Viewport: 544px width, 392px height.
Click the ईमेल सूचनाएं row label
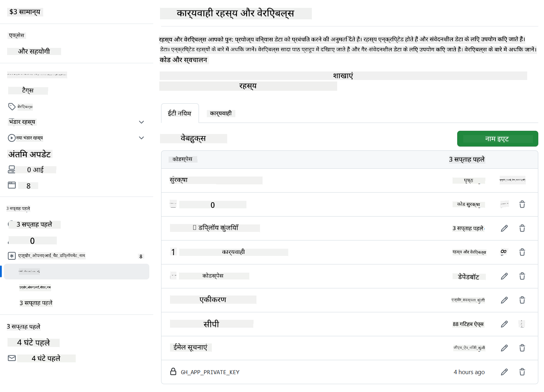click(190, 347)
